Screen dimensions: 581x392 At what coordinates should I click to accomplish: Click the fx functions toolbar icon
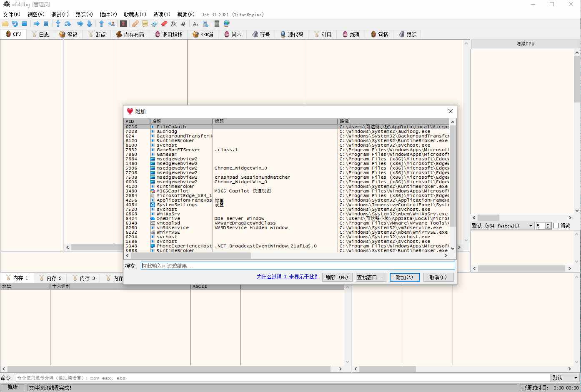pyautogui.click(x=173, y=24)
